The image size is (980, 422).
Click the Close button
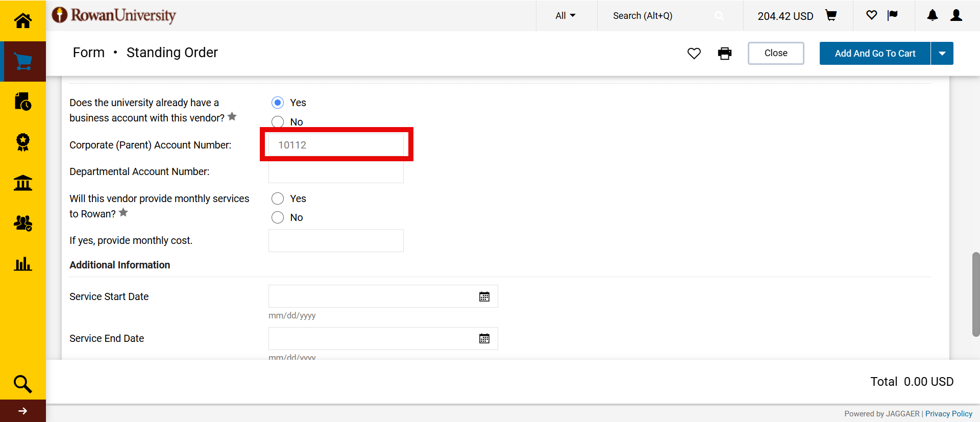tap(775, 54)
